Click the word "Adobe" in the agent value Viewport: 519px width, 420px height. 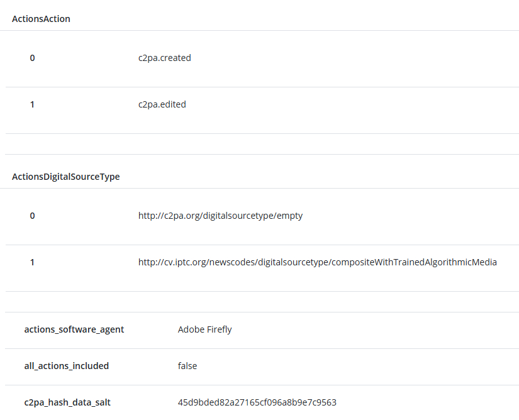(191, 329)
